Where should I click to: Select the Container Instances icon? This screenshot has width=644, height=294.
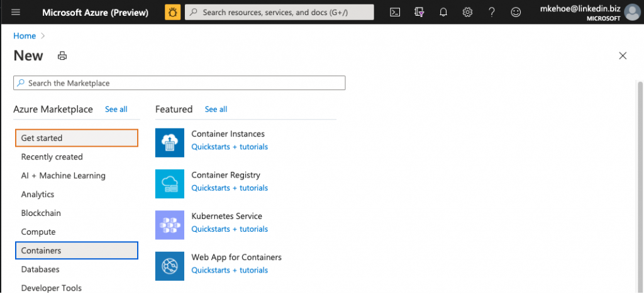(x=170, y=143)
